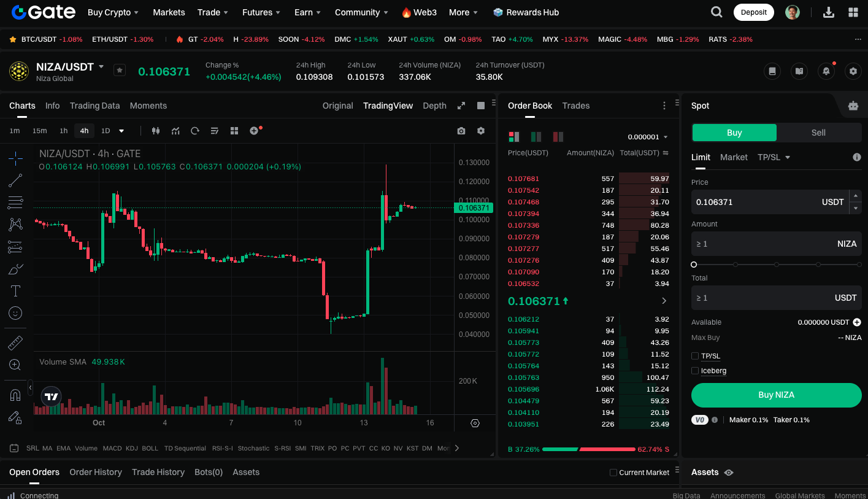Click the Deposit button
This screenshot has height=499, width=868.
[754, 12]
